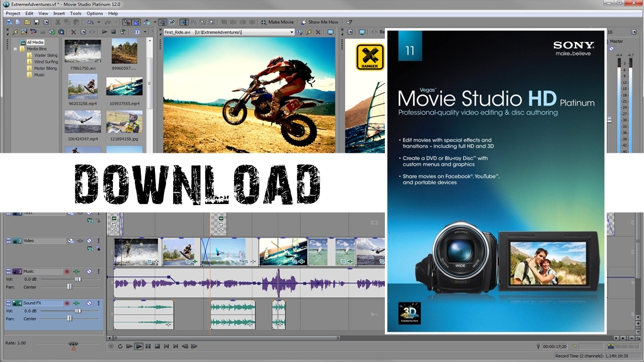
Task: Open a project with the folder icon
Action: coord(27,22)
